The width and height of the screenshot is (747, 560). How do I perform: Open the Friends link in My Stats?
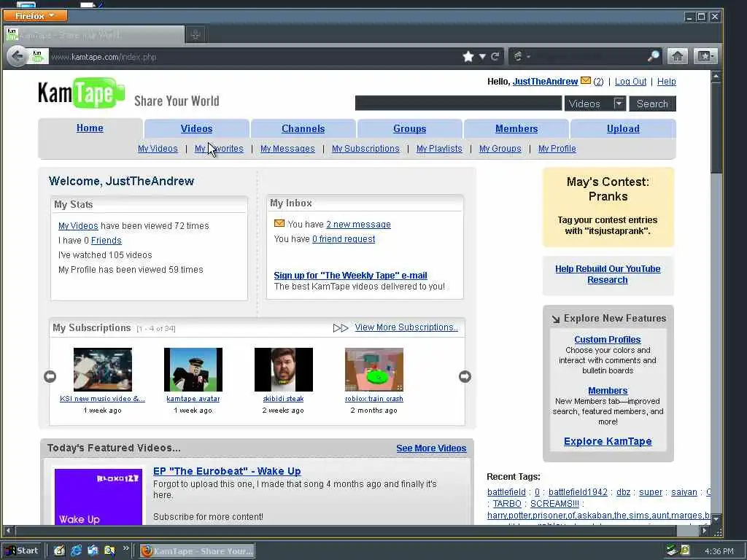click(107, 241)
